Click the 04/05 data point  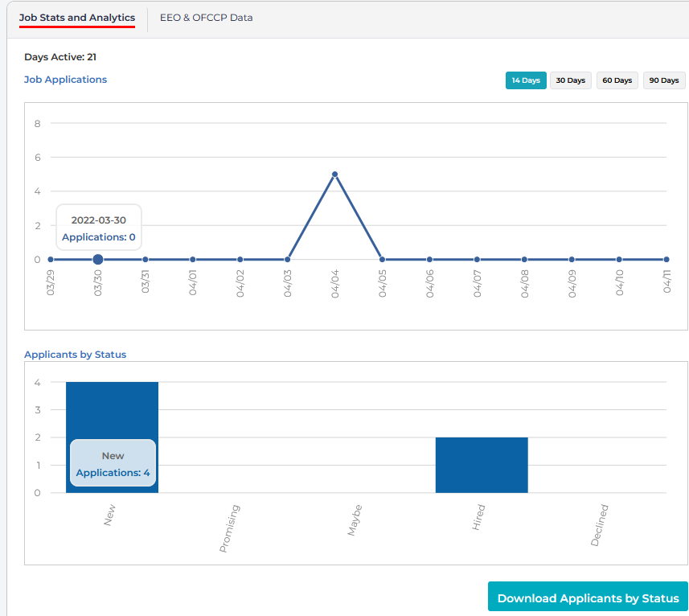coord(382,260)
